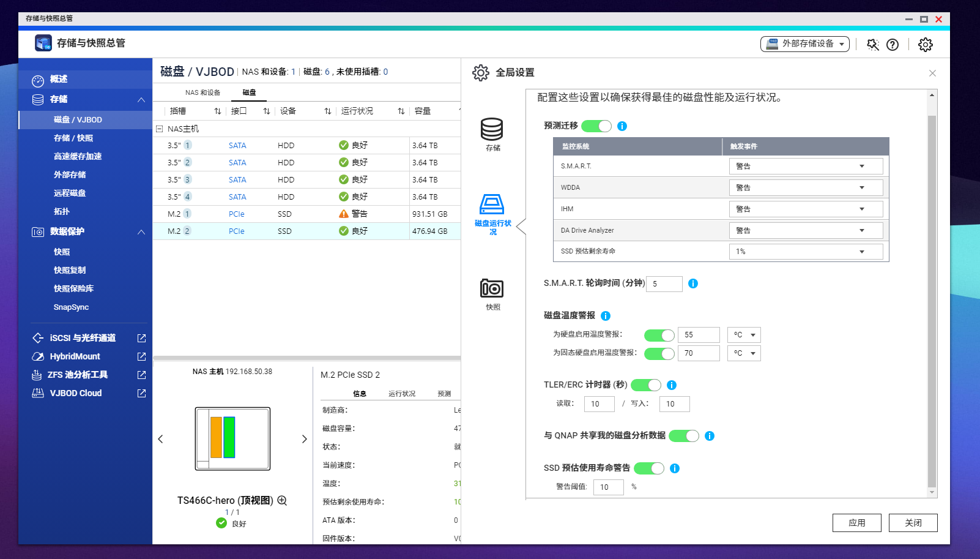
Task: Click the settings panel vertical scrollbar
Action: click(932, 300)
